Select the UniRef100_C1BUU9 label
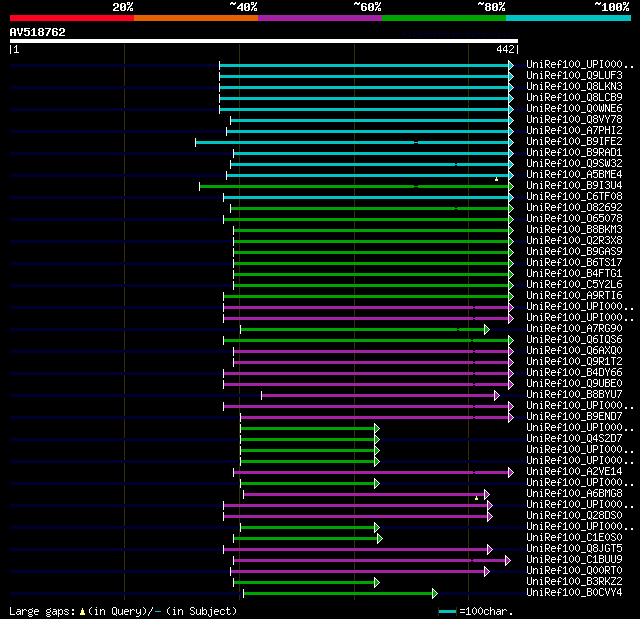The height and width of the screenshot is (619, 640). coord(574,560)
